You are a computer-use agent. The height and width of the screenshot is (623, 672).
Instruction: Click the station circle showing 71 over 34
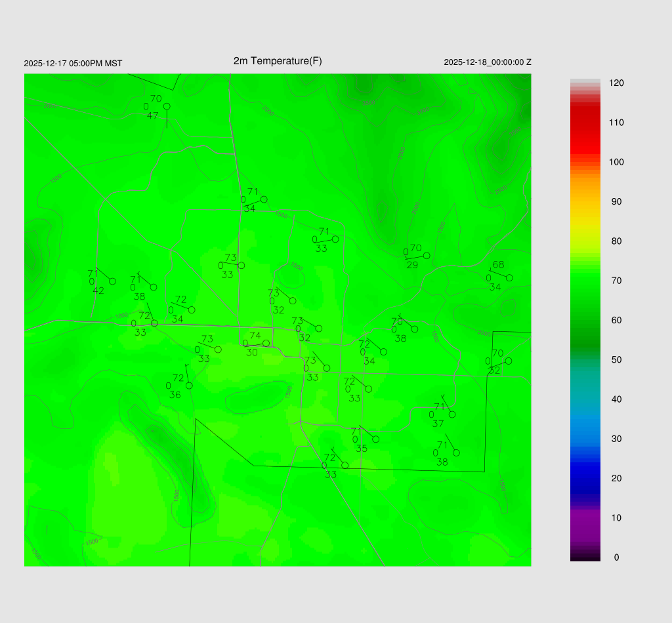264,199
